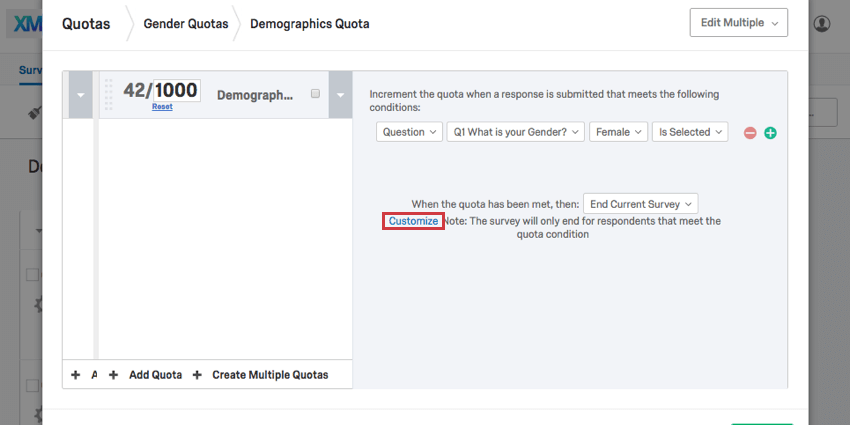The height and width of the screenshot is (425, 850).
Task: Click the 1000 quota limit field
Action: click(x=176, y=90)
